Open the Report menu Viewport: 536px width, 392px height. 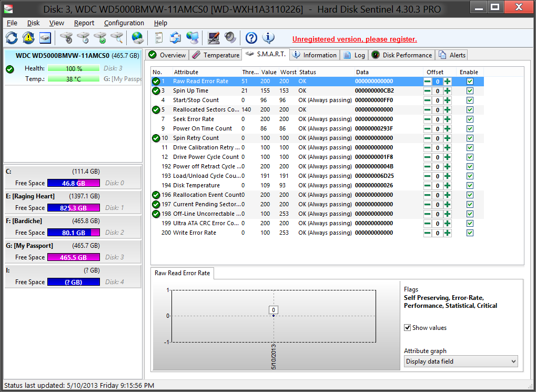coord(84,23)
